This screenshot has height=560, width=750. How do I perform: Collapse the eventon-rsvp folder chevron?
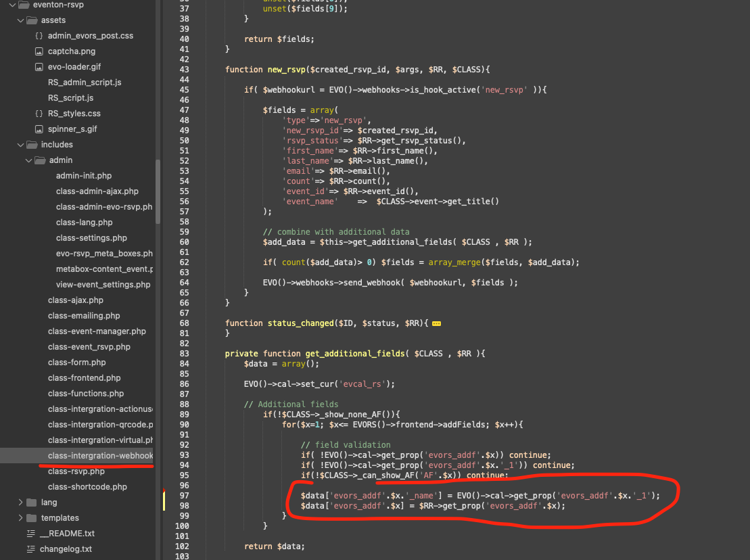[12, 5]
